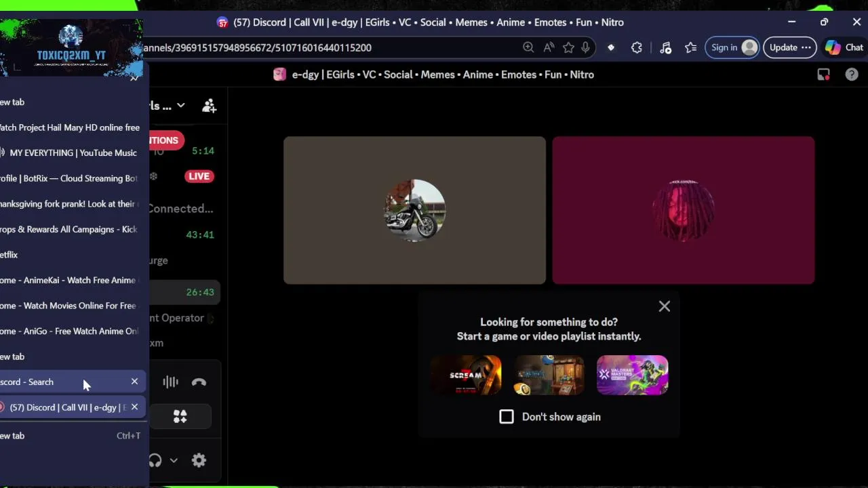The height and width of the screenshot is (488, 868).
Task: Launch the middle room-themed activity card
Action: pyautogui.click(x=549, y=375)
